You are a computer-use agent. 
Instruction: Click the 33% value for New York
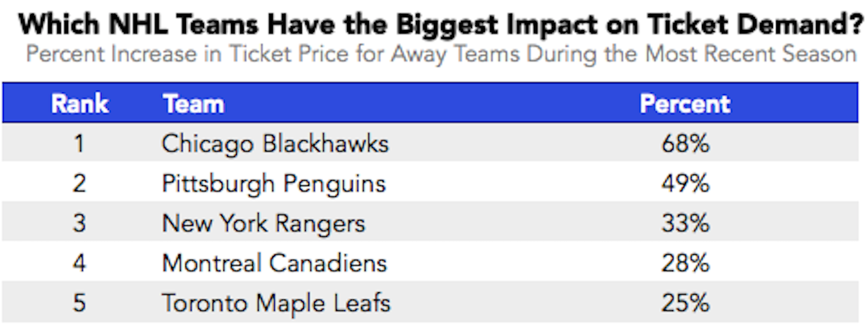pyautogui.click(x=685, y=223)
